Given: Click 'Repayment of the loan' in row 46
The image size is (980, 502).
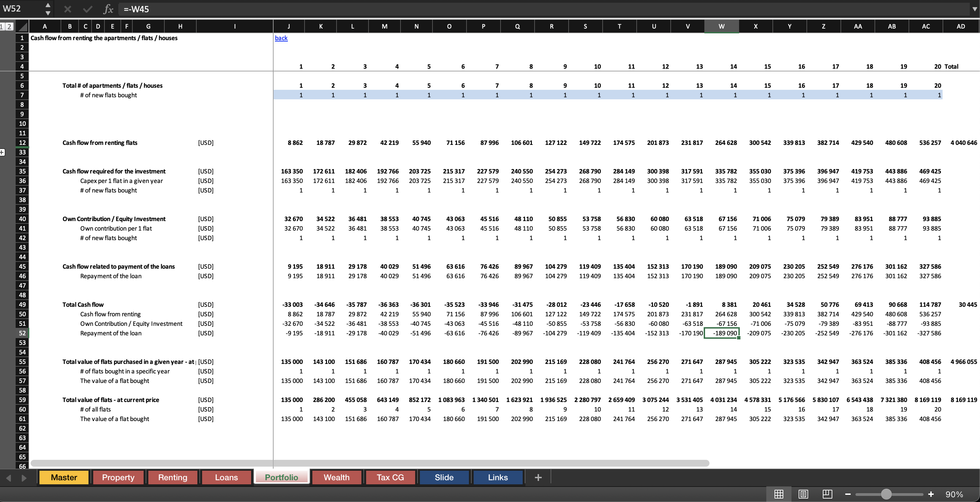Looking at the screenshot, I should click(x=111, y=276).
